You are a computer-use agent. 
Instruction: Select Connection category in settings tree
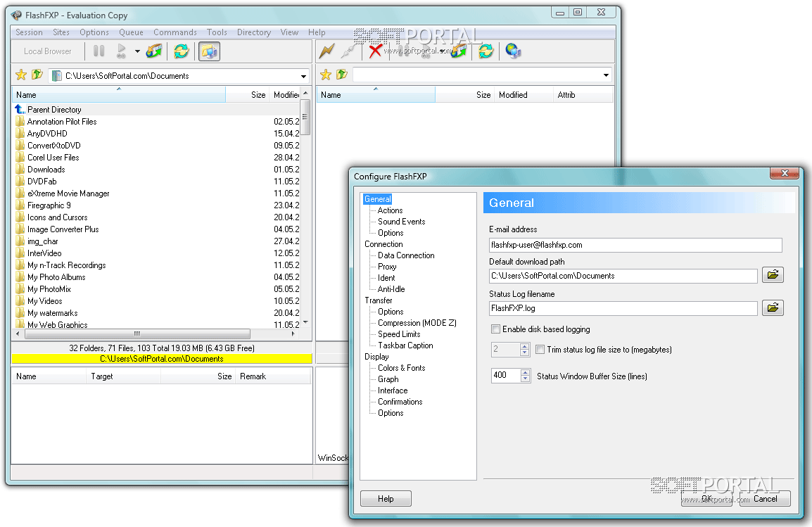(383, 244)
